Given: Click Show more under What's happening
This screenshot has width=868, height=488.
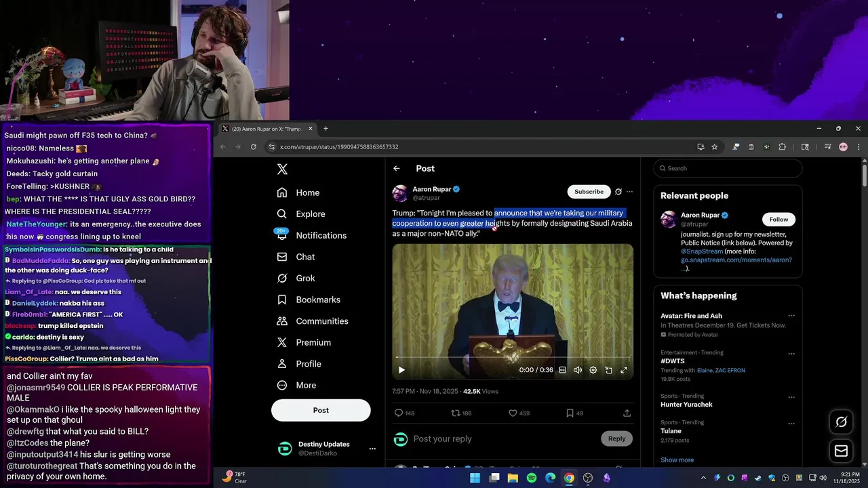Looking at the screenshot, I should (677, 460).
